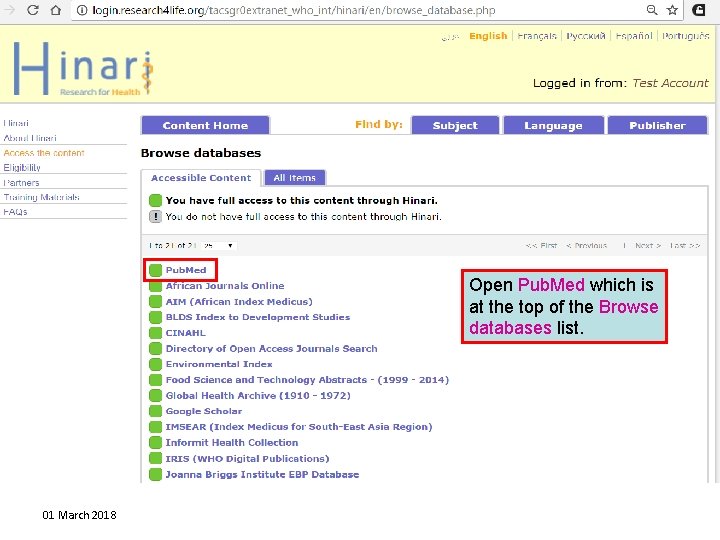The height and width of the screenshot is (540, 720).
Task: Click the Hinari logo
Action: coord(83,69)
